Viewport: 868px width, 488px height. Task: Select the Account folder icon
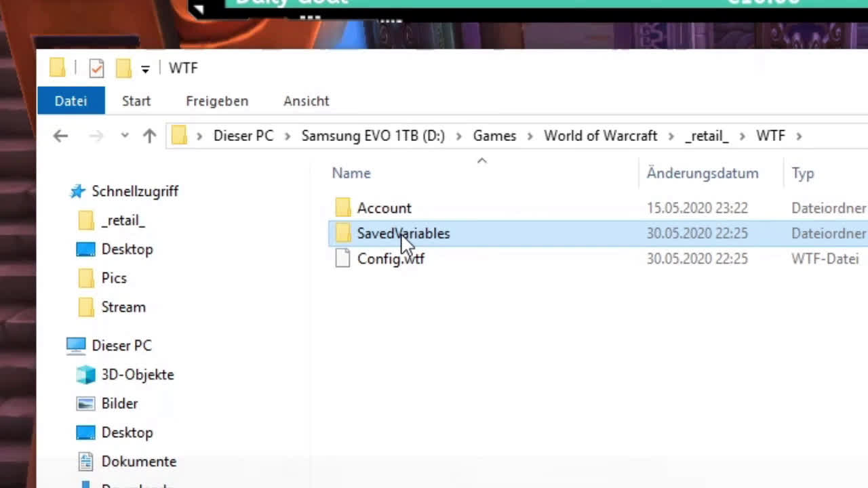click(x=343, y=207)
